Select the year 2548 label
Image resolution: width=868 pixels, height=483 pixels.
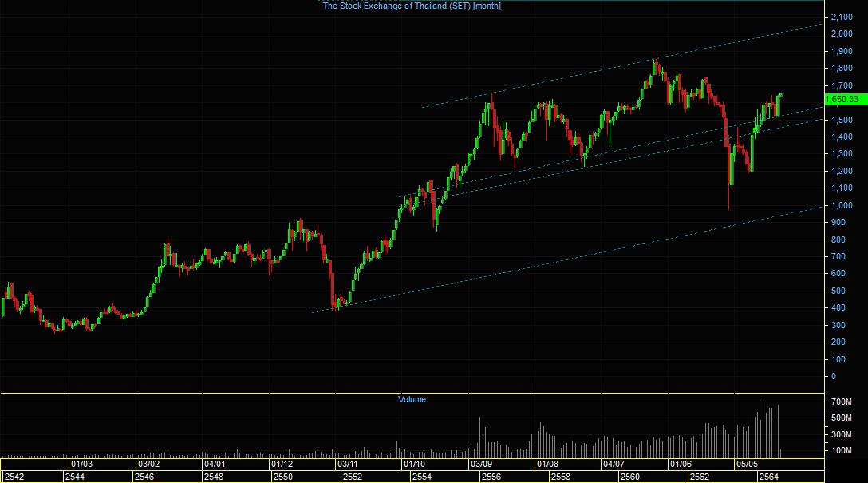click(x=214, y=477)
